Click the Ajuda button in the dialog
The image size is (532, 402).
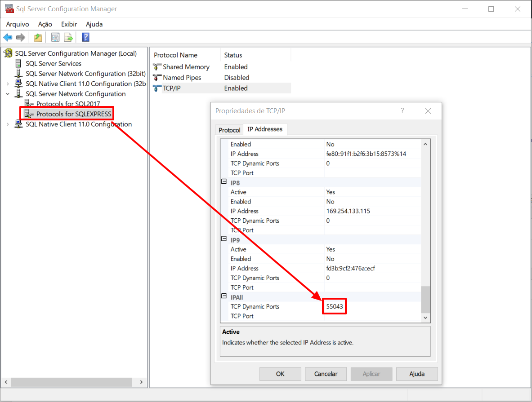417,374
